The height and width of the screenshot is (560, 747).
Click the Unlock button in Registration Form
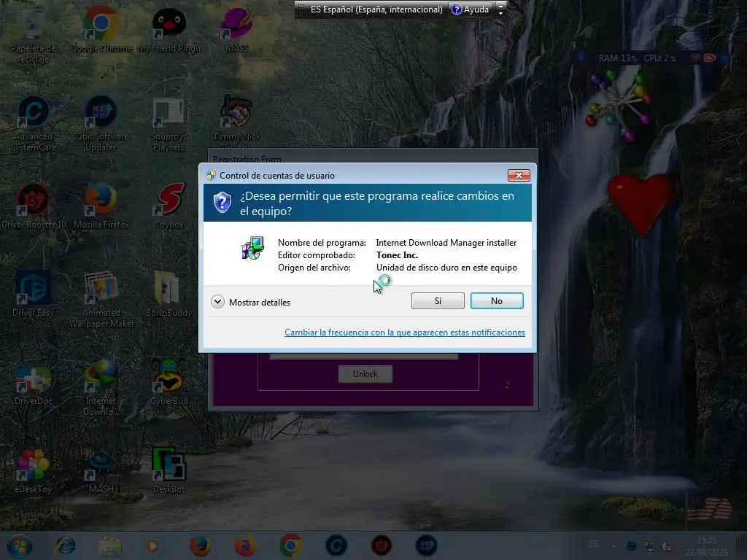coord(365,374)
